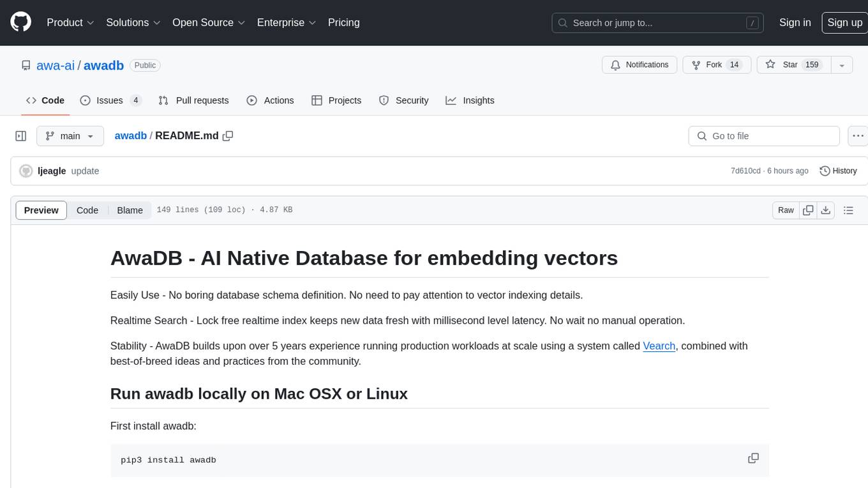868x488 pixels.
Task: Switch to the Issues tab
Action: (110, 100)
